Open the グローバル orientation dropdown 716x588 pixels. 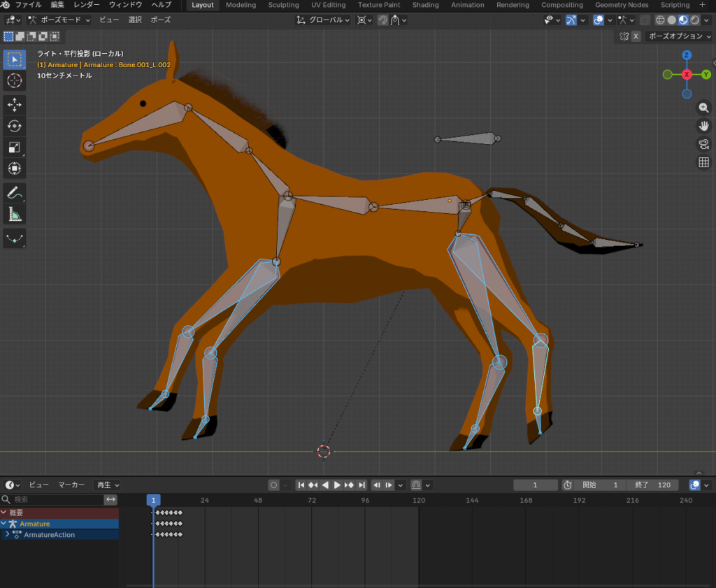[x=324, y=20]
